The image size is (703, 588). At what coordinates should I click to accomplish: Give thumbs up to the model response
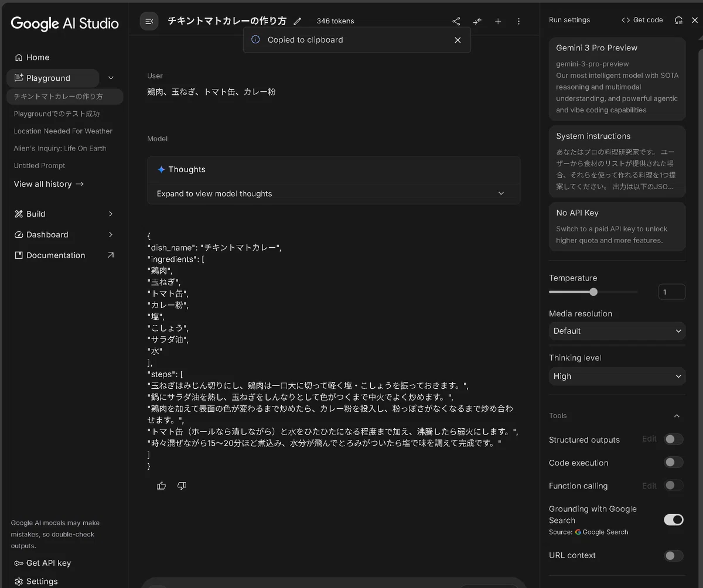tap(162, 486)
